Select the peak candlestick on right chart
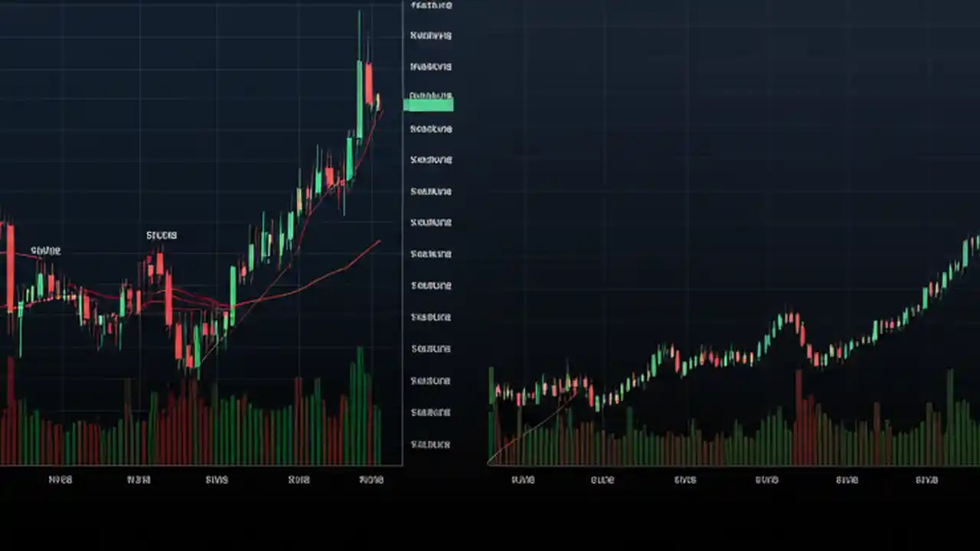Image resolution: width=980 pixels, height=551 pixels. [x=969, y=245]
